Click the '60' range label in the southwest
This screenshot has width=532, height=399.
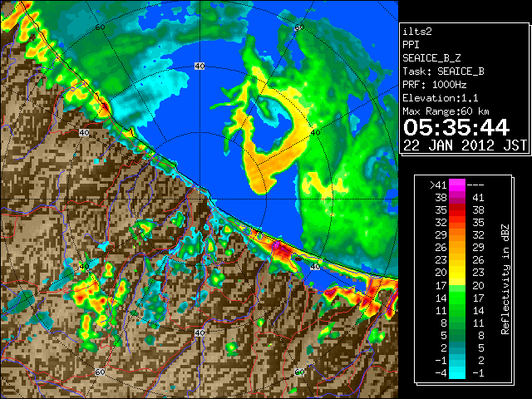(100, 372)
